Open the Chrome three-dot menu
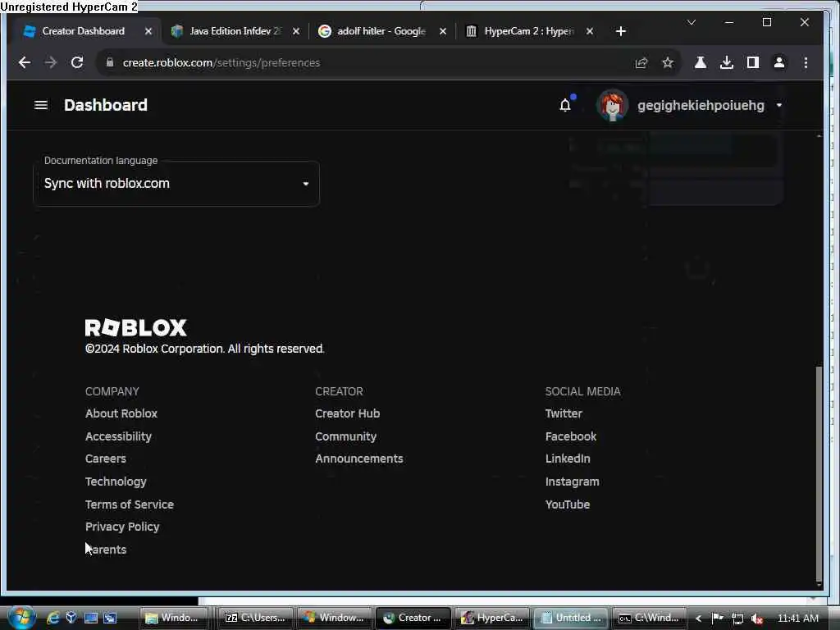840x630 pixels. (x=806, y=62)
